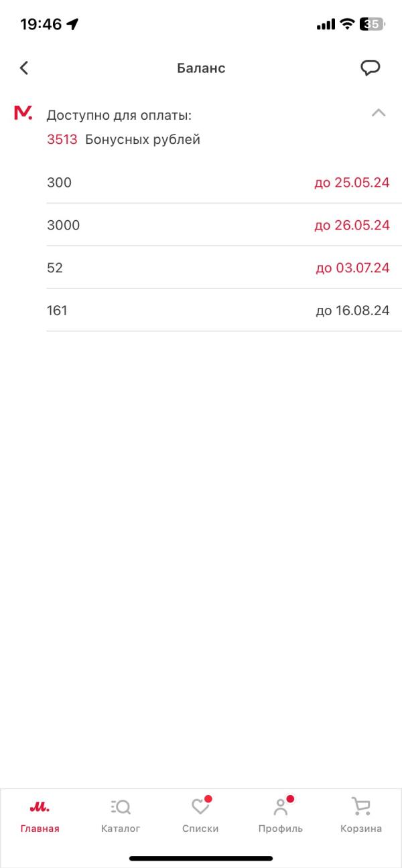Open Списки heart icon tab

coord(200,815)
